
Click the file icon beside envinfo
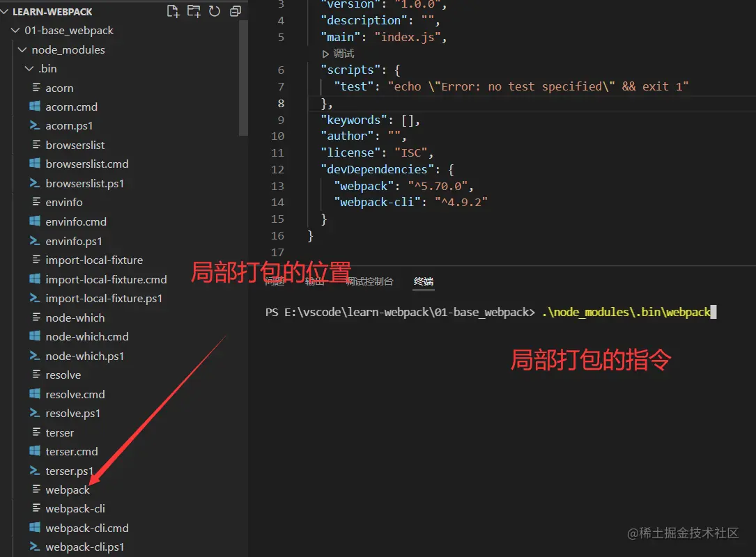coord(36,201)
